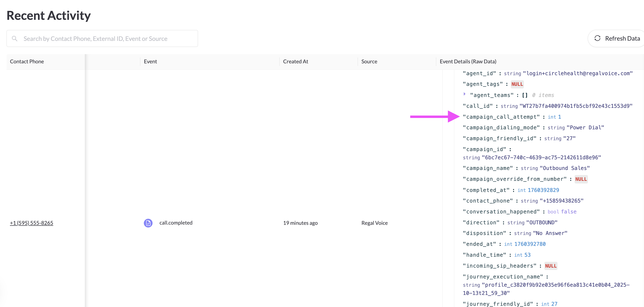Click the Regal Voice source cell

point(374,223)
